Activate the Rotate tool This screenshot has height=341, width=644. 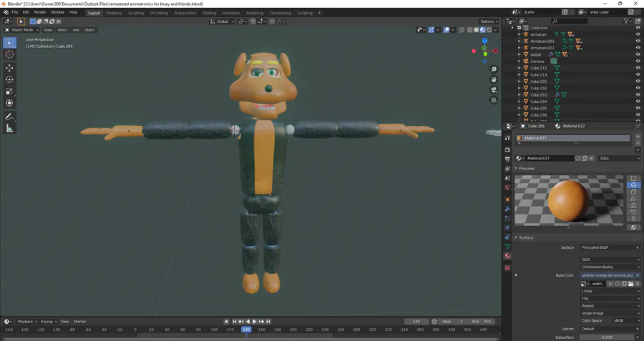point(9,79)
